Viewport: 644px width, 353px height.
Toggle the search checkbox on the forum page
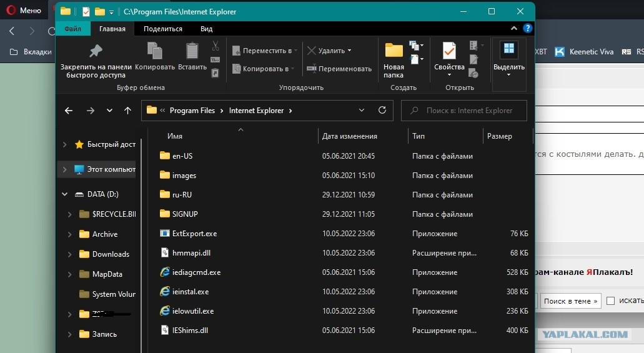click(x=611, y=301)
